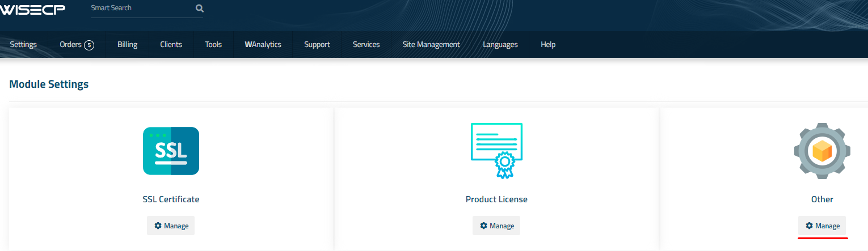Image resolution: width=868 pixels, height=251 pixels.
Task: Open the Settings menu
Action: pos(23,44)
